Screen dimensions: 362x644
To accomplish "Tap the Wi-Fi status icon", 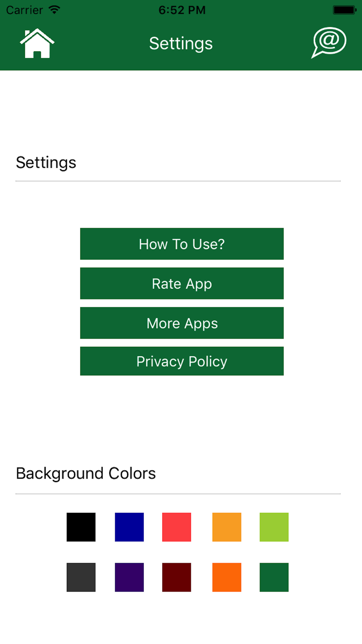I will click(x=54, y=10).
